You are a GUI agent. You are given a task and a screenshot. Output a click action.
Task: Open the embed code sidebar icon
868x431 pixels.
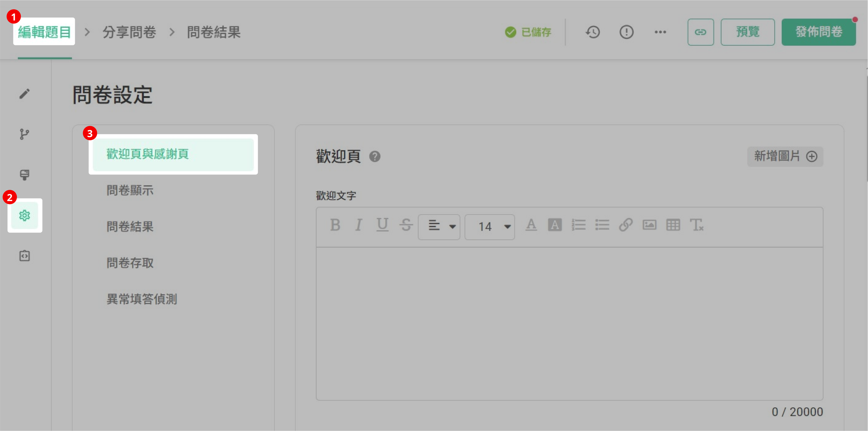pyautogui.click(x=24, y=256)
